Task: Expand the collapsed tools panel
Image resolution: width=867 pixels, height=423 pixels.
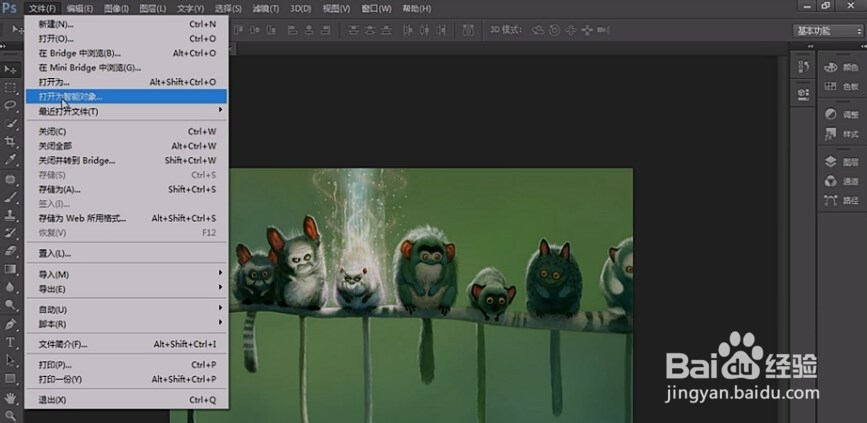Action: point(3,46)
